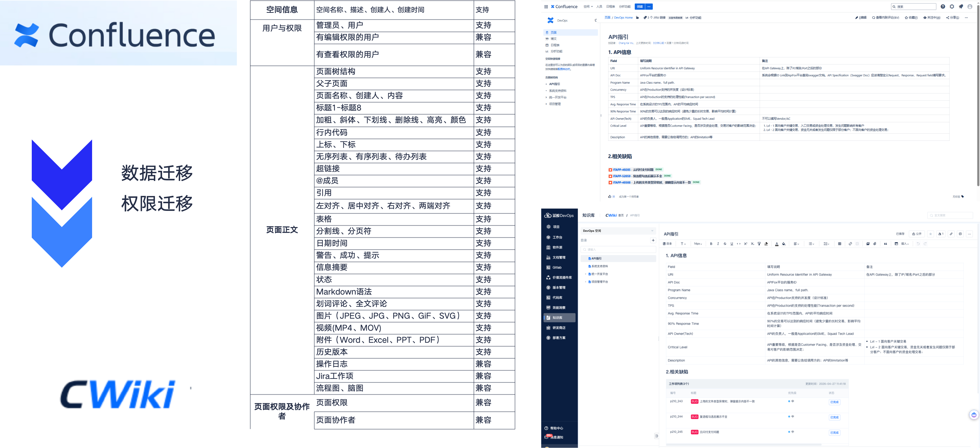Copy the CWiki page link via chain button

[x=951, y=234]
